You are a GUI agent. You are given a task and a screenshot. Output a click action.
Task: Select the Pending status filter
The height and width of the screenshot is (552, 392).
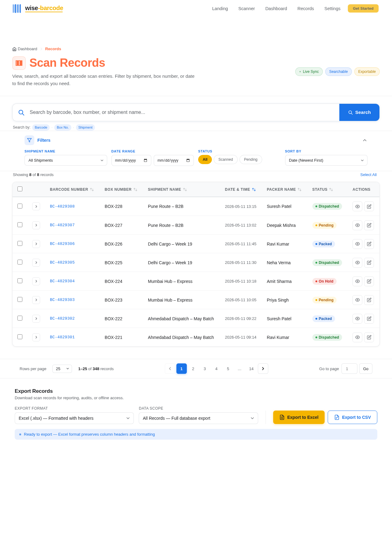pyautogui.click(x=251, y=160)
